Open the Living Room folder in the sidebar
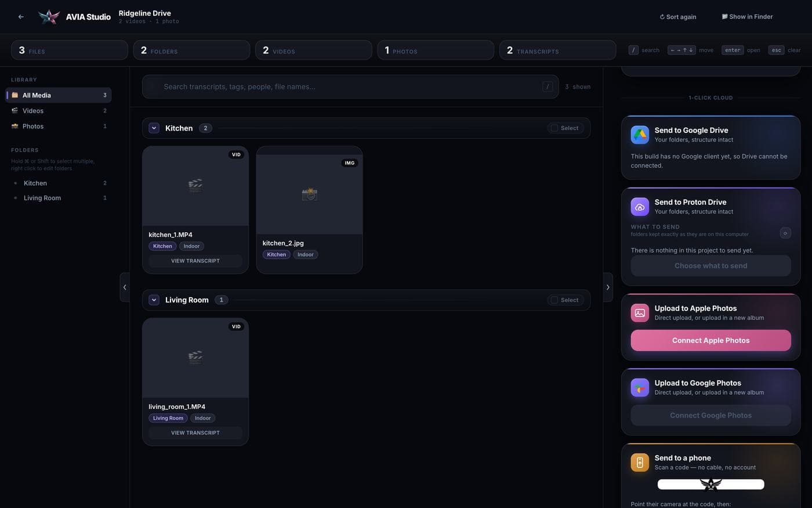This screenshot has height=508, width=812. [x=59, y=198]
